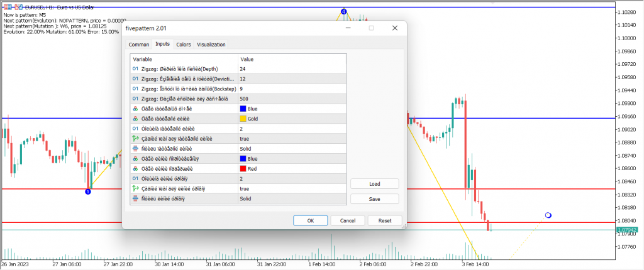Click the Save button
Image resolution: width=644 pixels, height=270 pixels.
[374, 198]
